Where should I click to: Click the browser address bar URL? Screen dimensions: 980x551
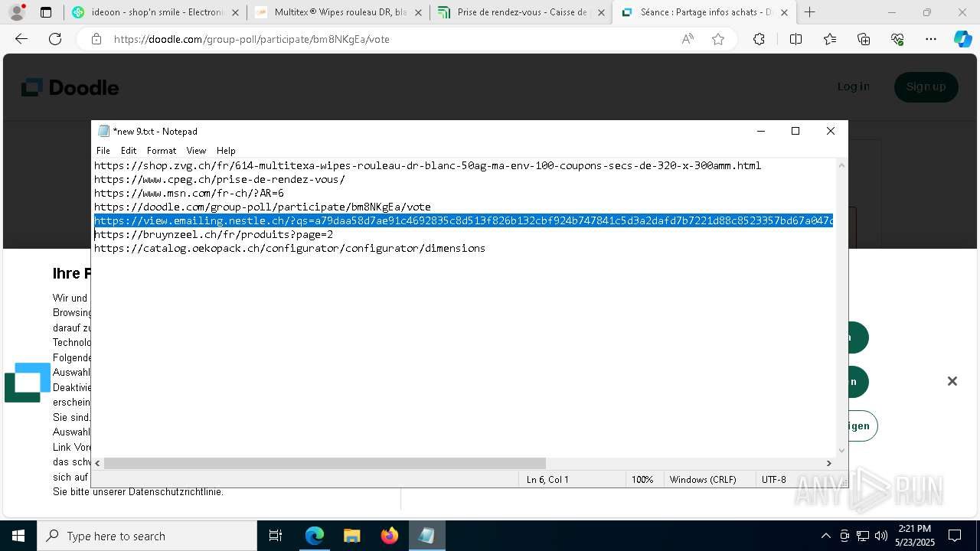[x=251, y=39]
